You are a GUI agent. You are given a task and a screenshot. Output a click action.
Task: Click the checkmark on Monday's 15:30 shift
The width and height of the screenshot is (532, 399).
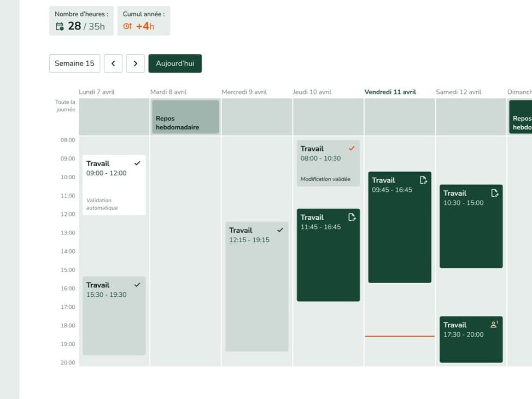pyautogui.click(x=137, y=285)
